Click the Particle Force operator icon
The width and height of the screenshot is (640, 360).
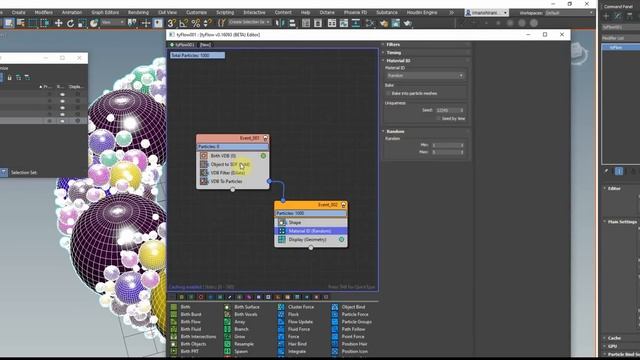click(x=335, y=314)
